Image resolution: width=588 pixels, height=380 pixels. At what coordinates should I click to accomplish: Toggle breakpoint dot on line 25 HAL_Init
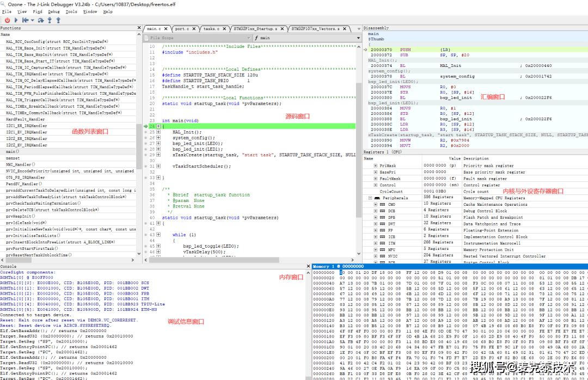click(146, 132)
